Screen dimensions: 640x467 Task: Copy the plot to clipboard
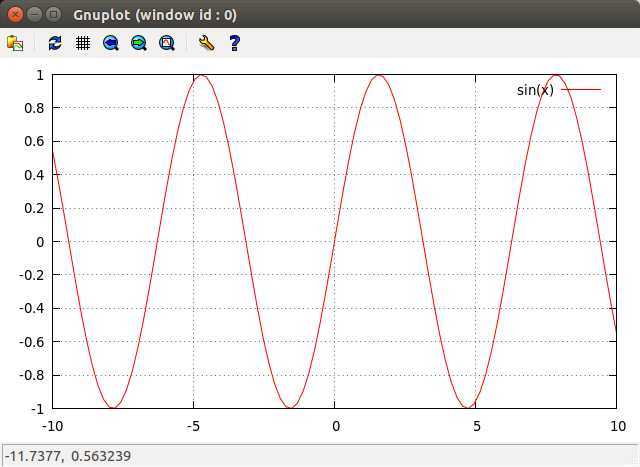point(15,43)
